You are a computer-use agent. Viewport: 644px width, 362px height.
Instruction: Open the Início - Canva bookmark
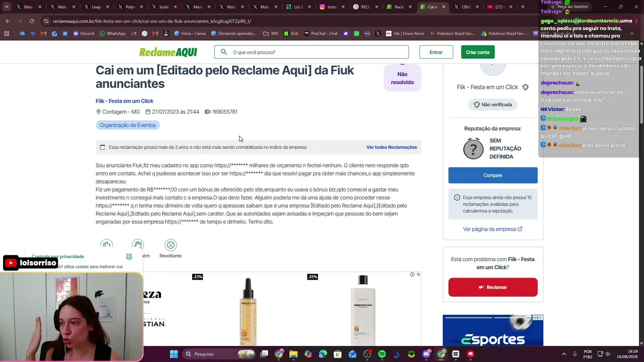click(x=190, y=34)
